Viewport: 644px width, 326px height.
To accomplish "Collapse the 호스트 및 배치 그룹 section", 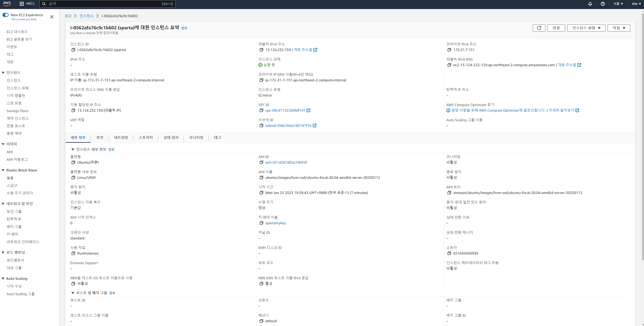I will [73, 293].
